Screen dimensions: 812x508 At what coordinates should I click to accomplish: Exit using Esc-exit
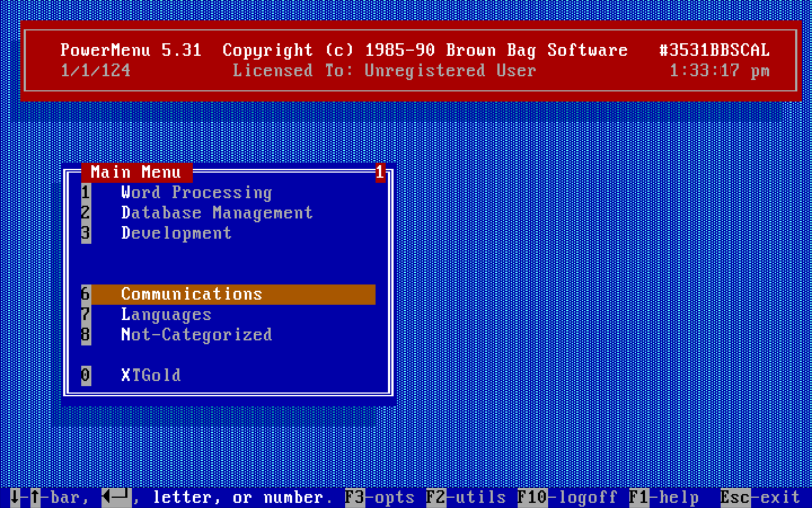click(x=760, y=497)
